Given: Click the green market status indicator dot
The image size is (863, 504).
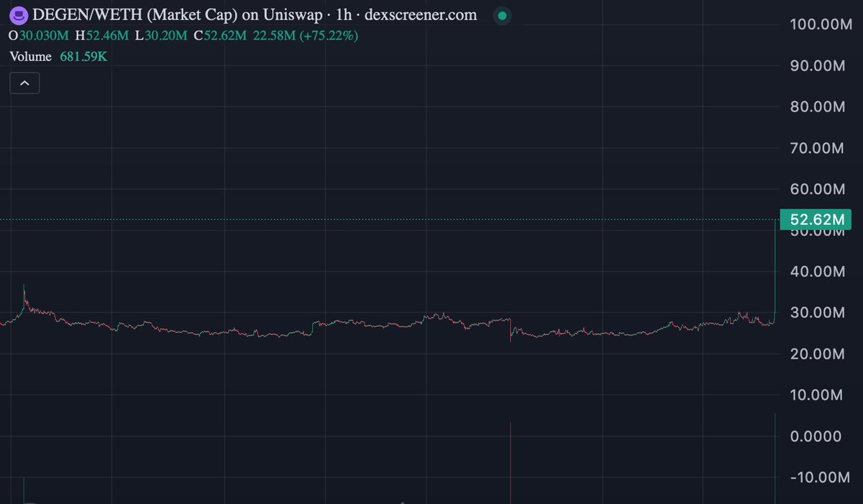Looking at the screenshot, I should click(x=503, y=15).
